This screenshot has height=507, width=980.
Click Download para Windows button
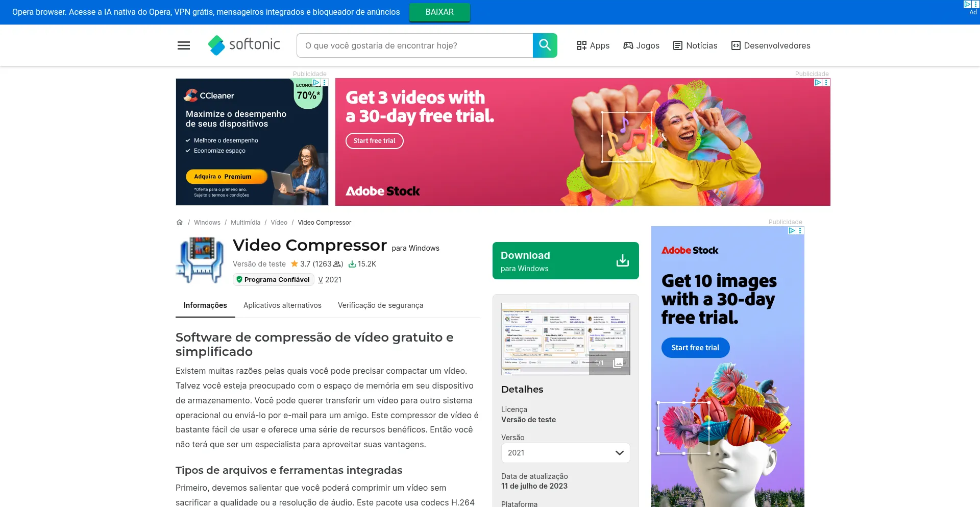(556, 261)
